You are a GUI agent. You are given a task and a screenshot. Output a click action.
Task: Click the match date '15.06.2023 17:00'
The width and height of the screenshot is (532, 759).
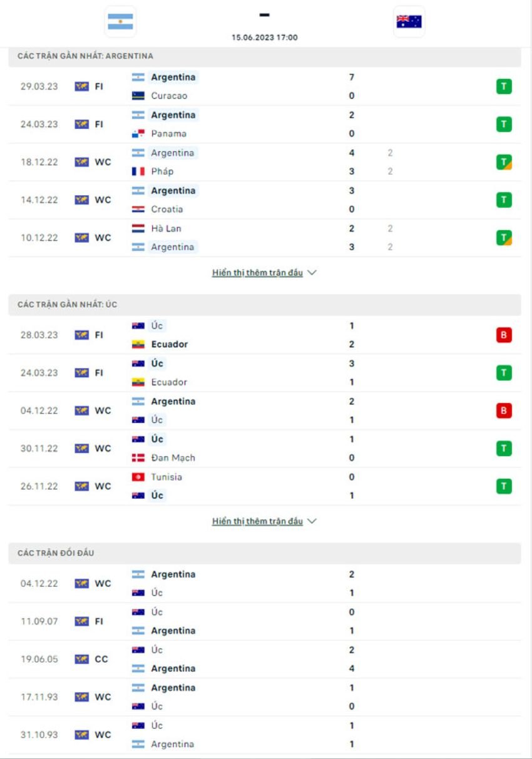pos(265,37)
